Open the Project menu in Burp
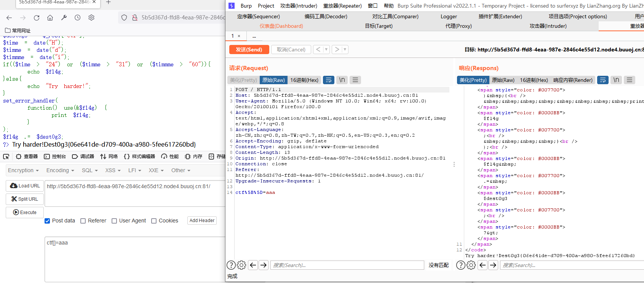 (266, 6)
